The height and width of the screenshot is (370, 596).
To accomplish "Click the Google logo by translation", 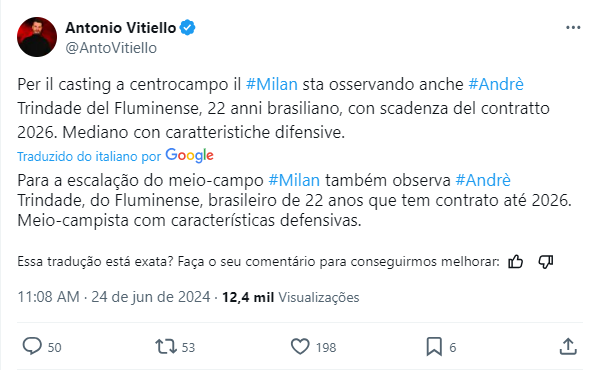I will pyautogui.click(x=189, y=156).
